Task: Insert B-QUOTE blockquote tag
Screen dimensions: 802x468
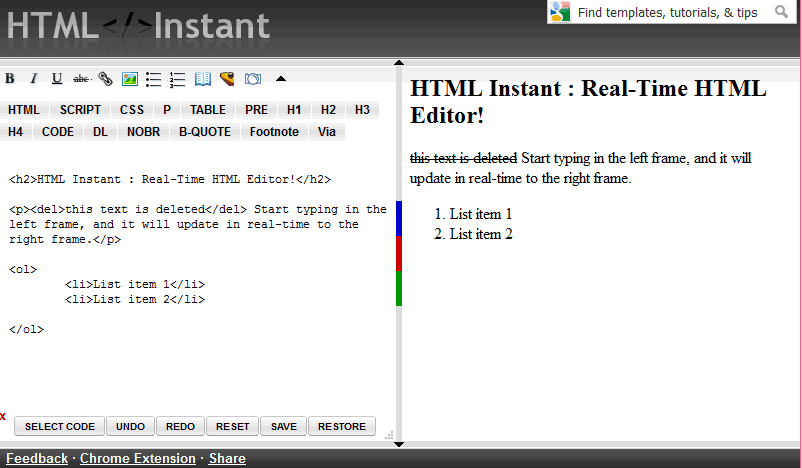Action: point(205,132)
